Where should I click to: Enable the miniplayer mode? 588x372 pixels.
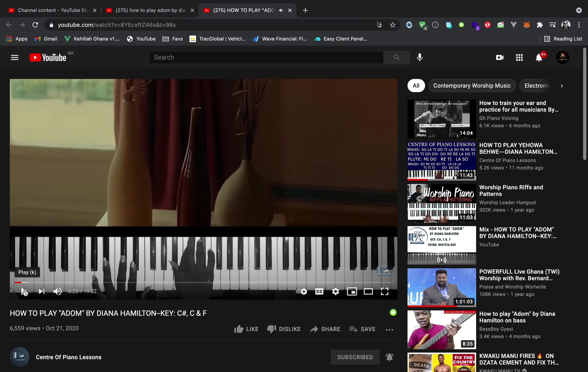point(352,292)
